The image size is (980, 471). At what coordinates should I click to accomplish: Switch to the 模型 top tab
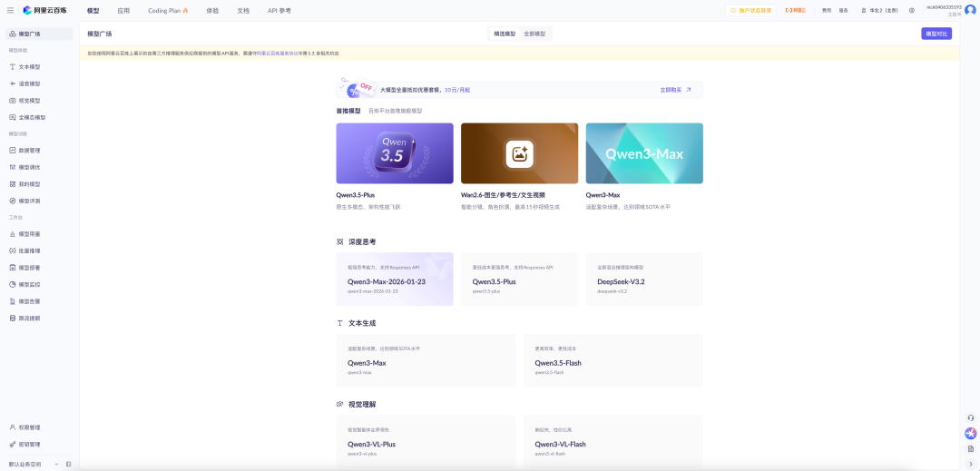click(93, 11)
